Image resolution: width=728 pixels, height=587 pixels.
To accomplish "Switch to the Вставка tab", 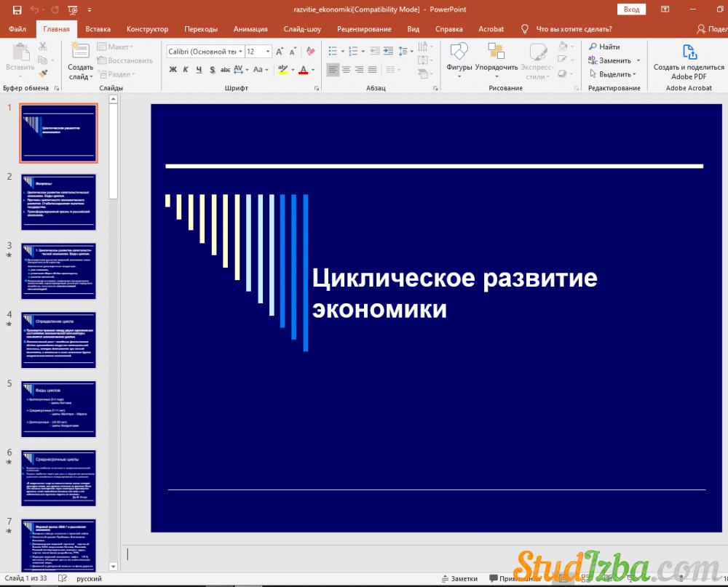I will pyautogui.click(x=98, y=29).
